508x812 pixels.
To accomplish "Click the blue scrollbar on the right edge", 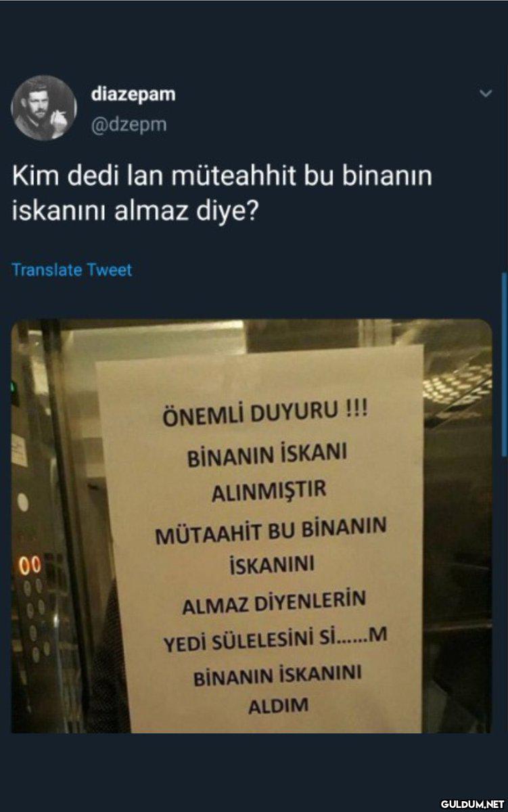I will tap(504, 365).
